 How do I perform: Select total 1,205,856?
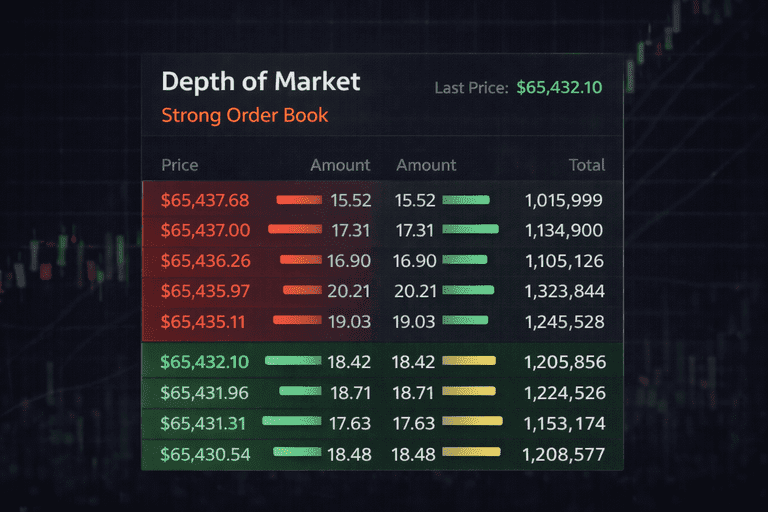tap(565, 362)
